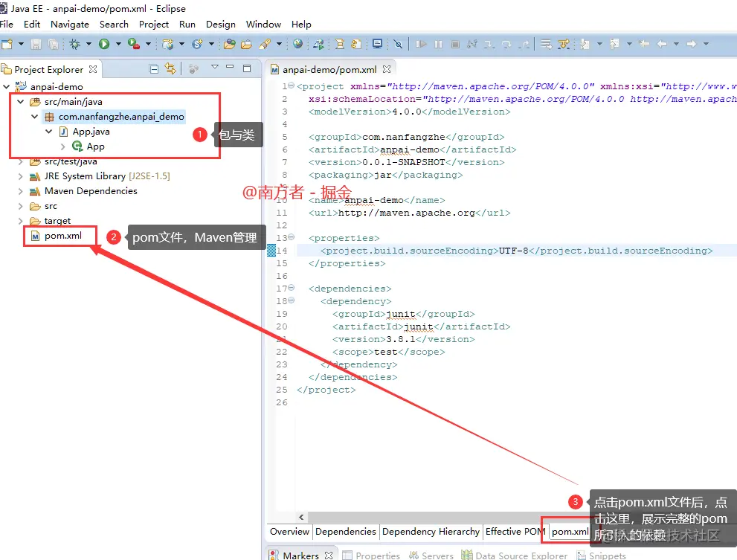This screenshot has width=737, height=560.
Task: Open the Design menu
Action: [220, 25]
